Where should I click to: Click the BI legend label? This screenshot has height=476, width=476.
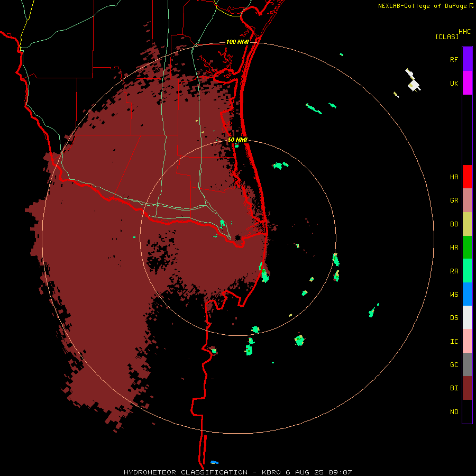[x=454, y=388]
